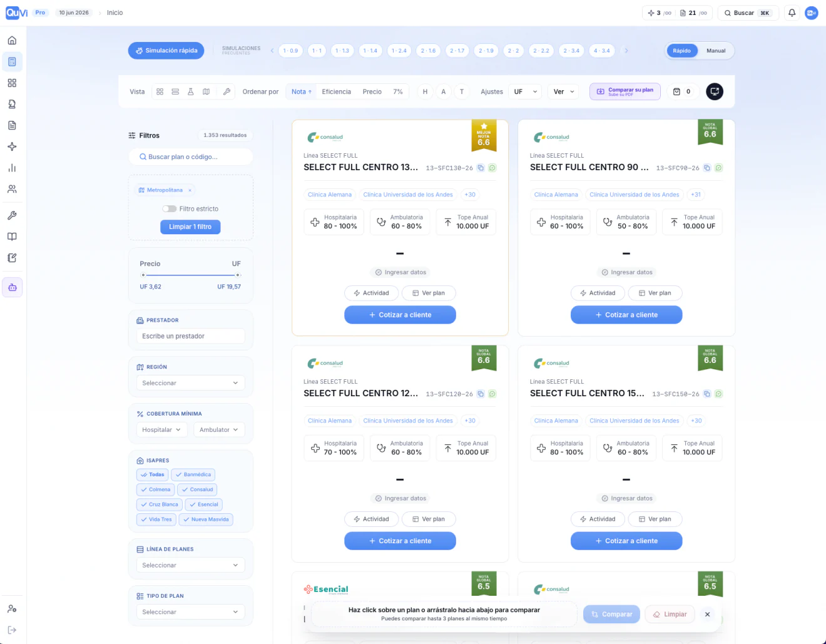Click the wrench icon in the Vista toolbar

(x=227, y=92)
